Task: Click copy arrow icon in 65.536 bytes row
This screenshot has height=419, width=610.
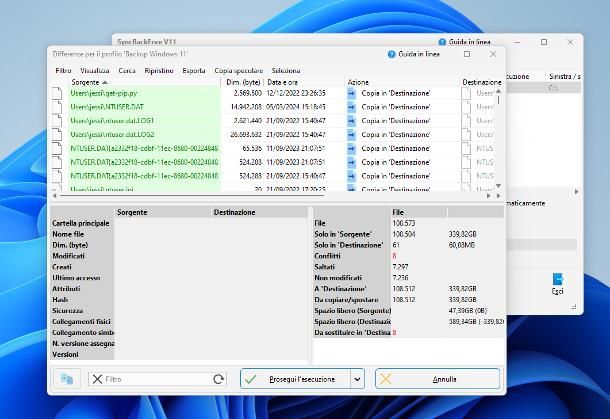Action: tap(351, 148)
